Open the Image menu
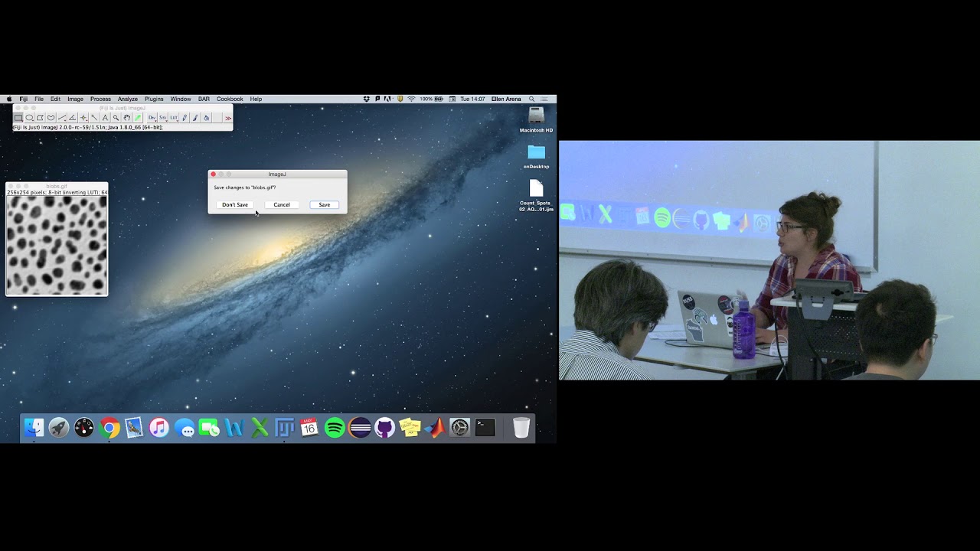 75,99
